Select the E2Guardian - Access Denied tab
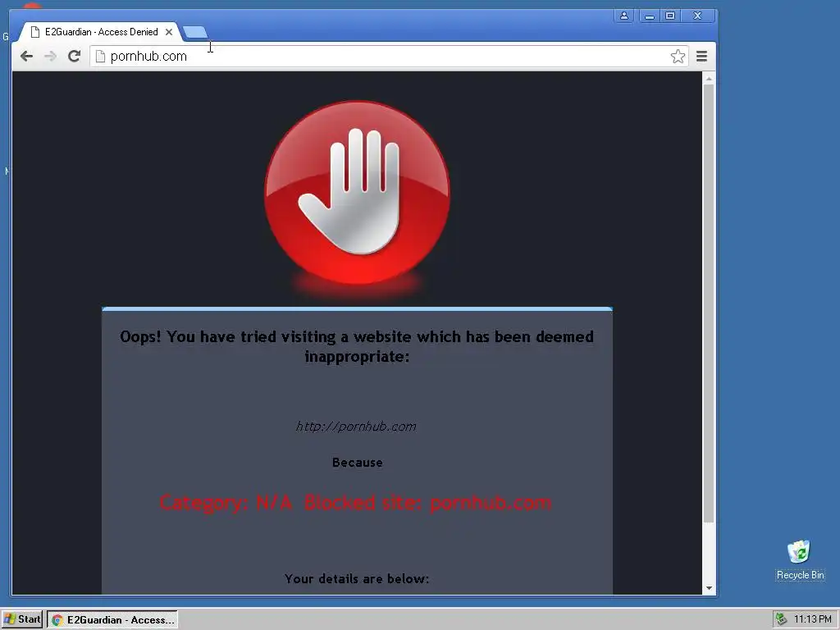840x630 pixels. (x=101, y=32)
